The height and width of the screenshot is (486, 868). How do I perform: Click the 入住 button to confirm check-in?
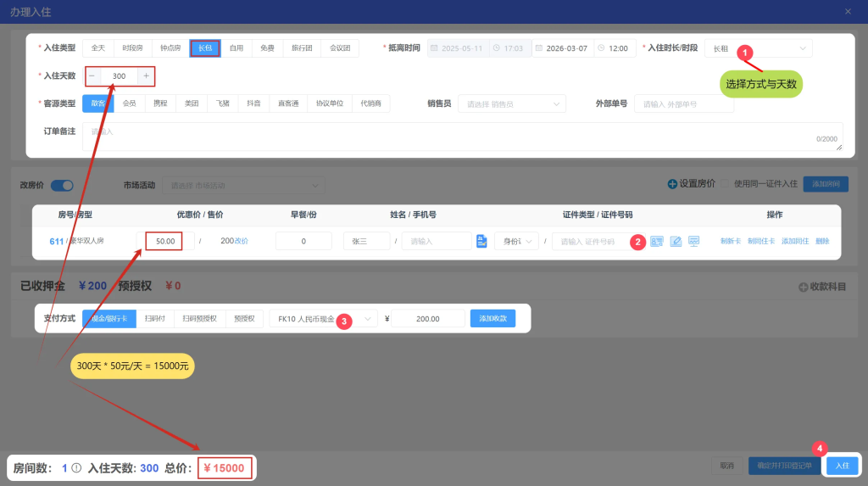[x=842, y=466]
